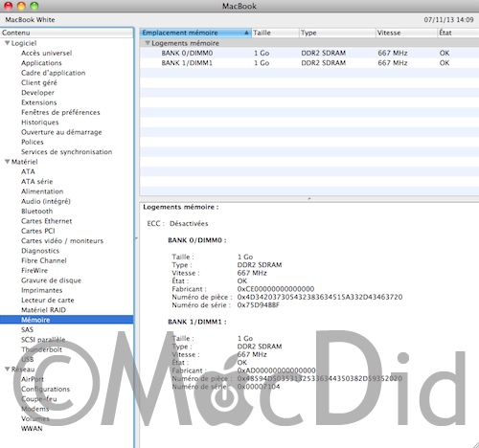Click the window resize grip corner
Image resolution: width=479 pixels, height=448 pixels.
475,444
